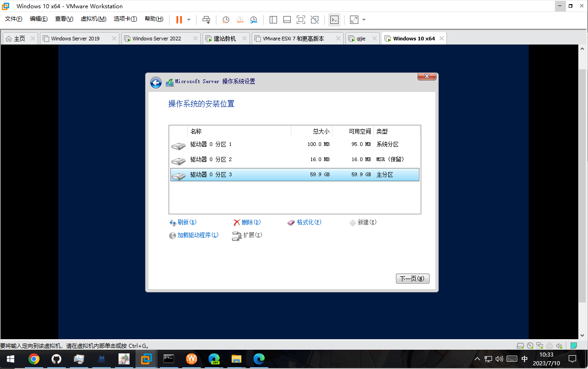Revert to the previous snapshot icon

(240, 20)
